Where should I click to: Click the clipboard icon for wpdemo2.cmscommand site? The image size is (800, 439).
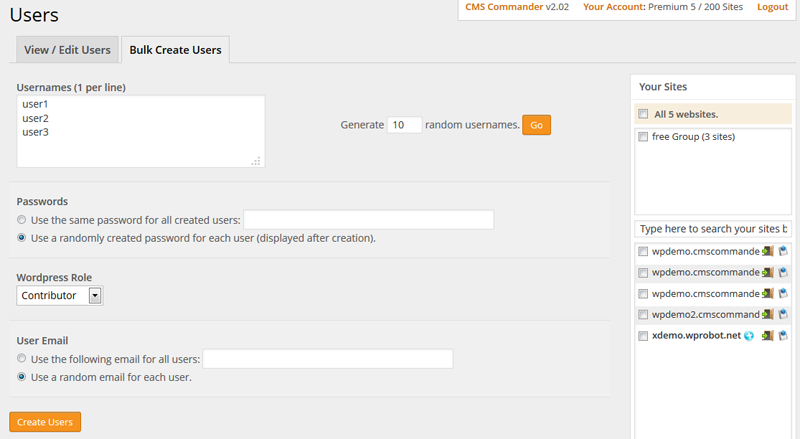(x=783, y=314)
